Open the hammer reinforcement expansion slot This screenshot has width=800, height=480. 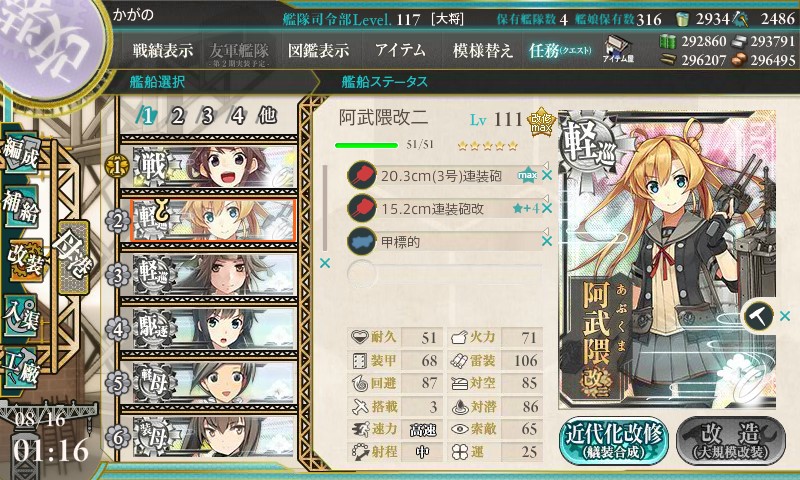[x=758, y=316]
